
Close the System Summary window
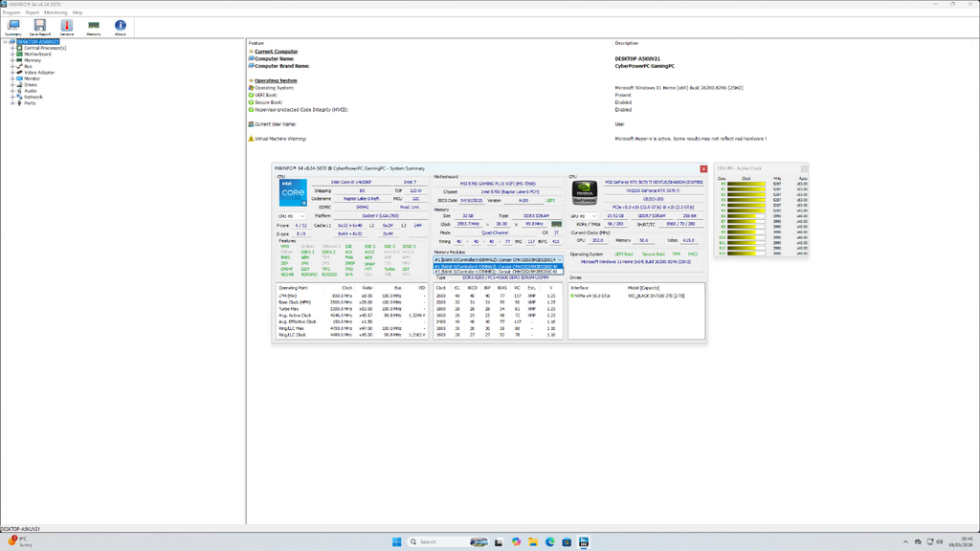coord(703,168)
